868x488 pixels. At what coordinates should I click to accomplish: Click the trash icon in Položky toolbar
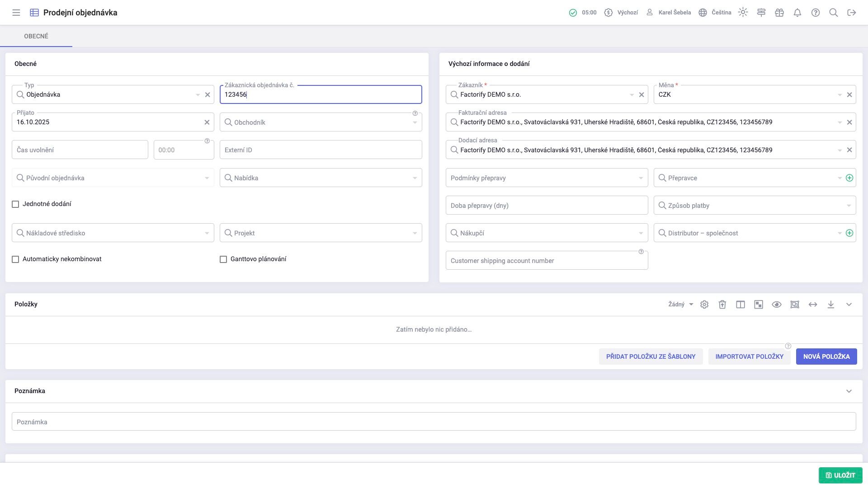[x=722, y=305]
